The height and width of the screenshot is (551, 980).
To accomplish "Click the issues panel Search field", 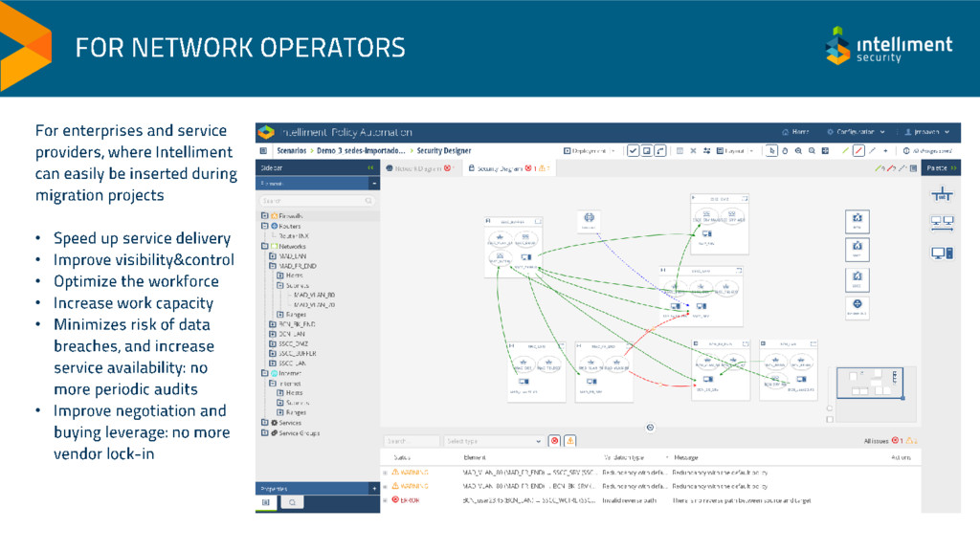I will coord(412,440).
